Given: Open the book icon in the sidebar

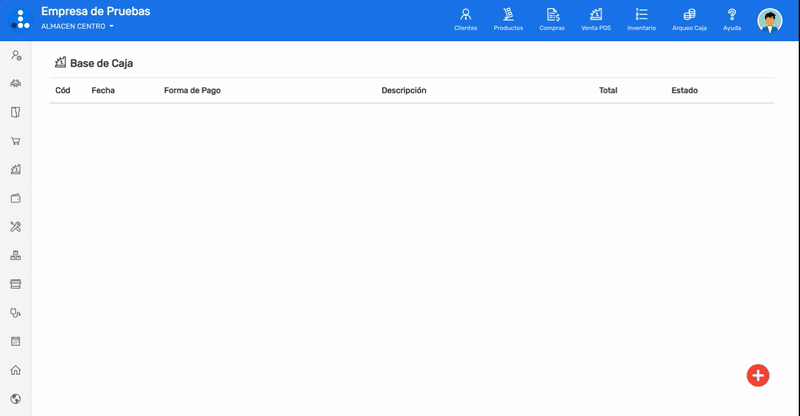Looking at the screenshot, I should point(16,112).
